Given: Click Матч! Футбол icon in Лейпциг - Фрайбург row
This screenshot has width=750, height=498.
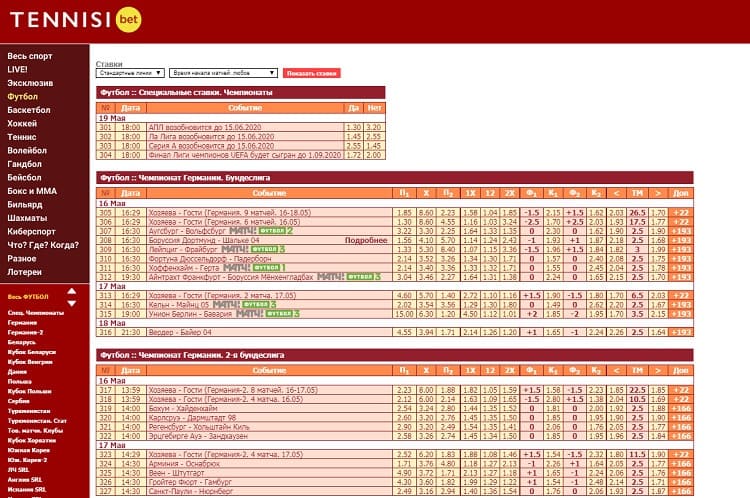Looking at the screenshot, I should 253,249.
